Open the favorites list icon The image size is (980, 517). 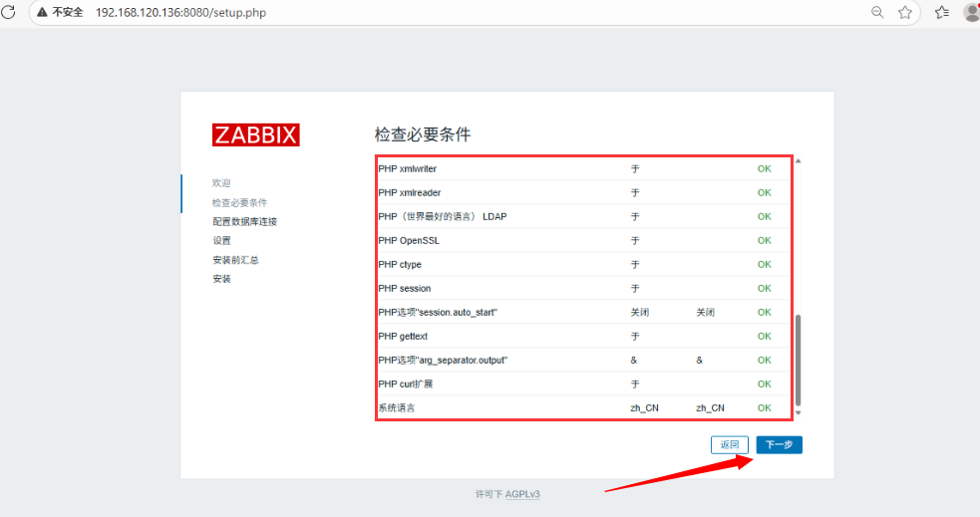[x=942, y=13]
